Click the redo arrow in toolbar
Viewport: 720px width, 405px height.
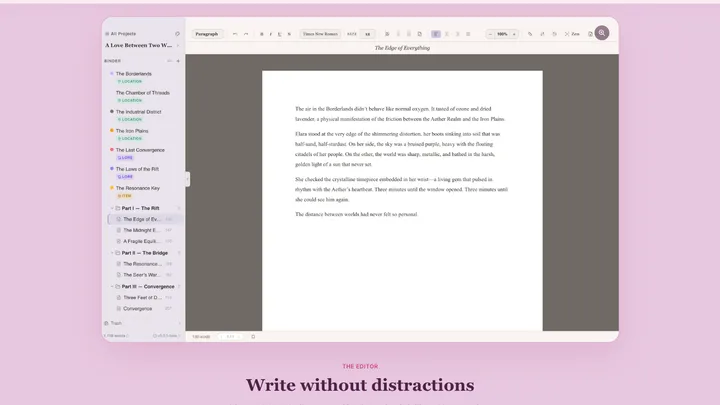tap(246, 34)
